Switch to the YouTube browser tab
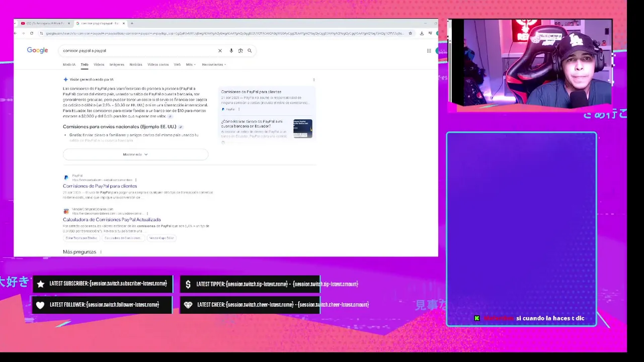The image size is (644, 362). click(44, 23)
